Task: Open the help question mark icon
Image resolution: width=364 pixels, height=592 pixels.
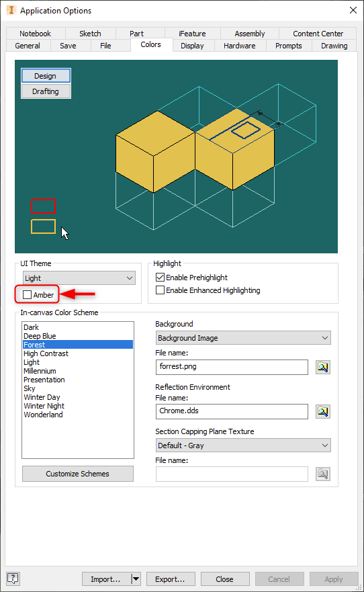Action: tap(13, 579)
